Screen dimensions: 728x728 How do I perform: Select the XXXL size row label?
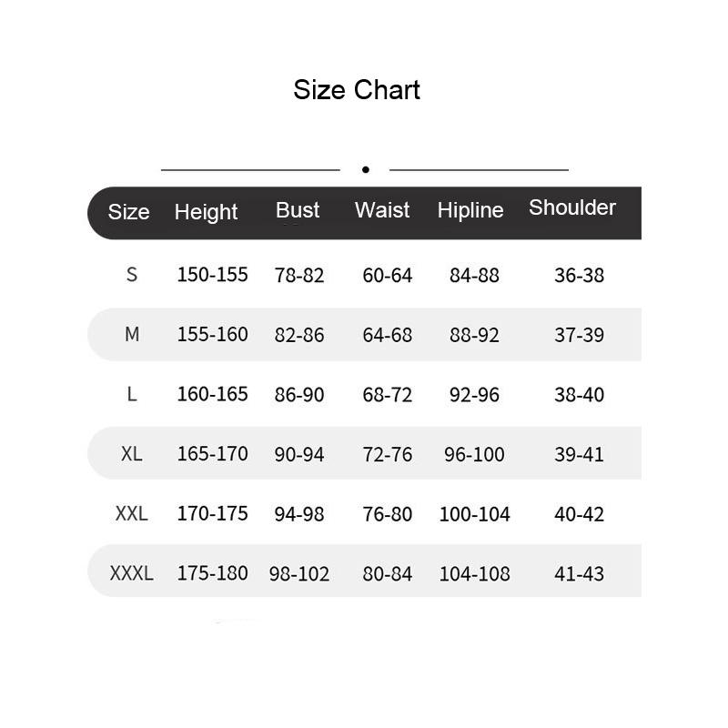pos(132,573)
